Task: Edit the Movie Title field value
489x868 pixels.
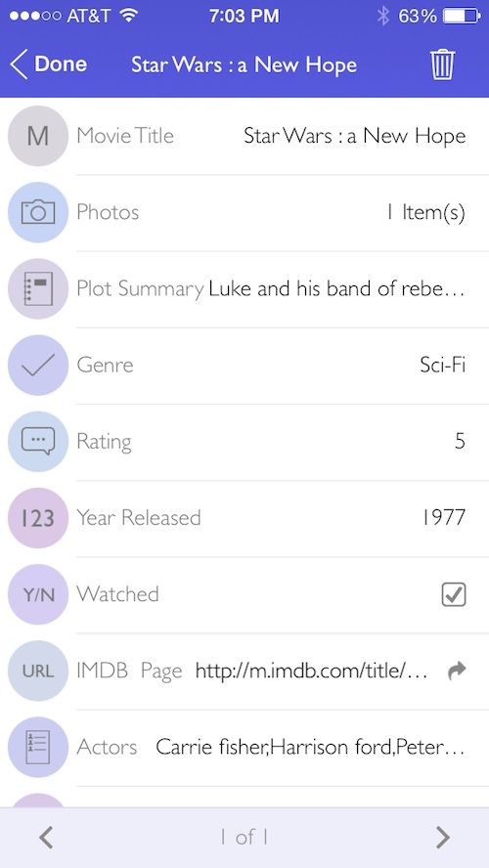Action: [354, 136]
